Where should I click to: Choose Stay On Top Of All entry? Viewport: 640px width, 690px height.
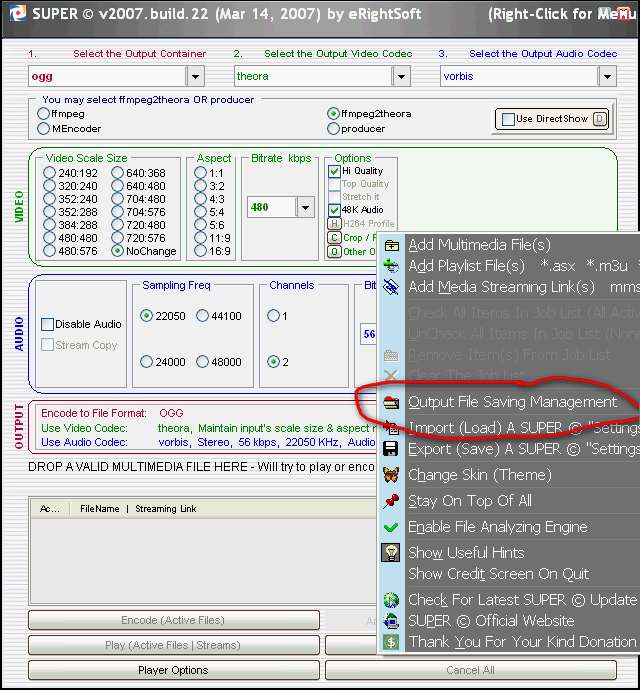pos(470,501)
